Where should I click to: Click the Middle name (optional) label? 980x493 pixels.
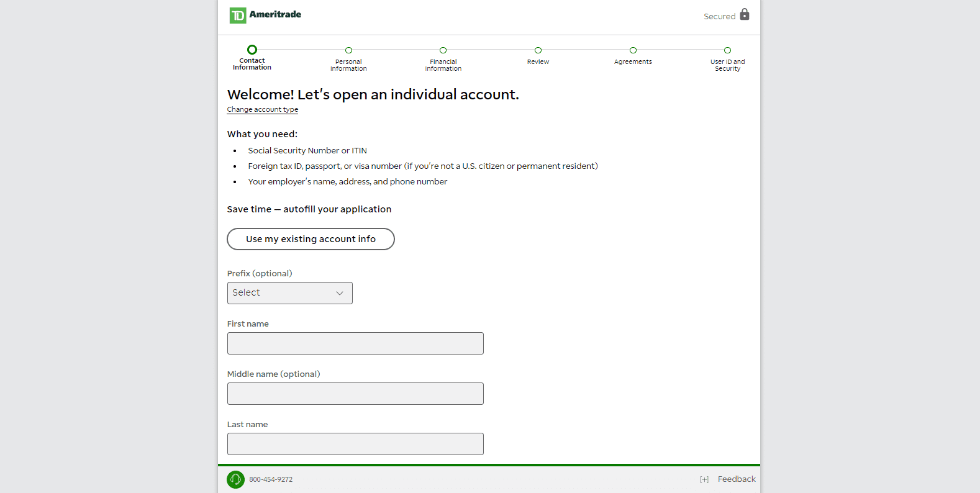(x=273, y=374)
